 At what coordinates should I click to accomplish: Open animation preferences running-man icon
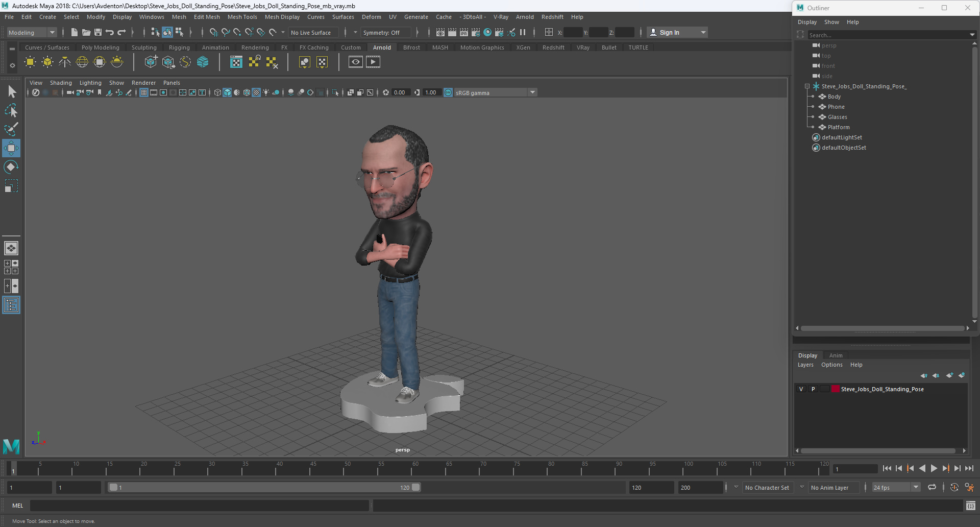pos(969,488)
